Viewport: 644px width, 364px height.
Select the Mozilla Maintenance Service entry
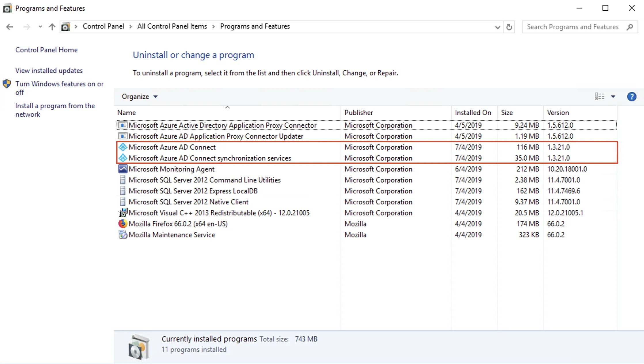pos(366,235)
